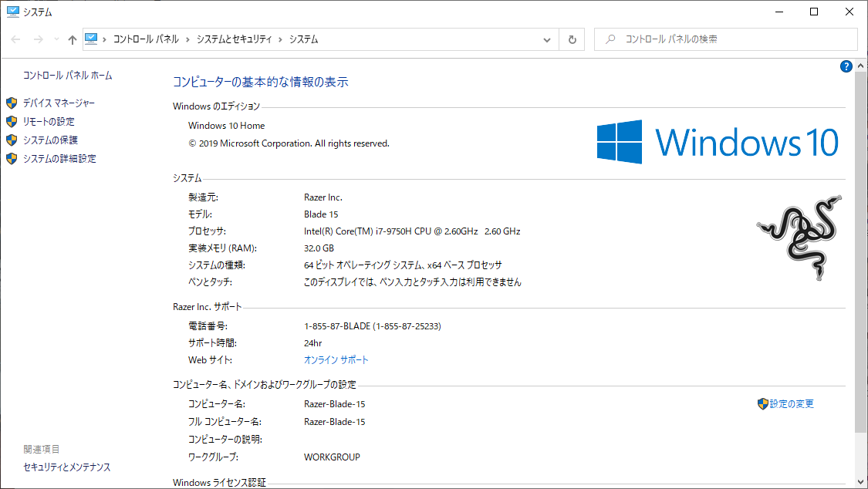This screenshot has height=489, width=868.
Task: Click the text Windows 10 Home
Action: [x=226, y=126]
